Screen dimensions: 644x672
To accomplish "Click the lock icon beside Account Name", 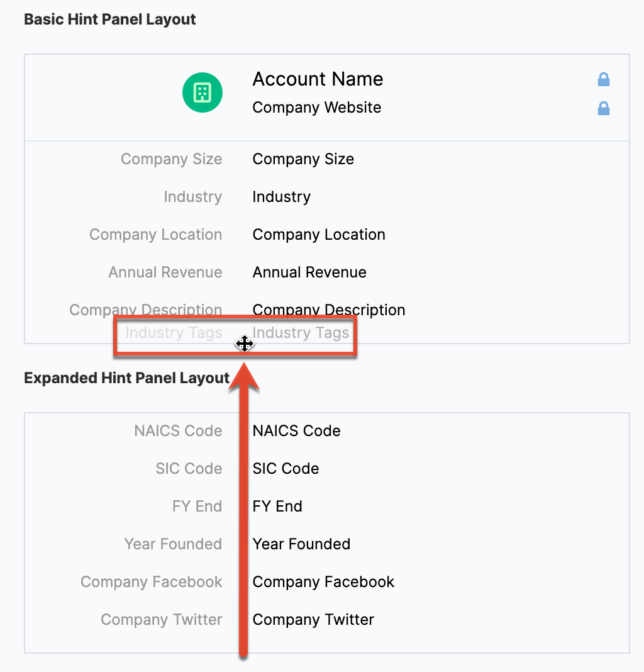I will point(603,79).
